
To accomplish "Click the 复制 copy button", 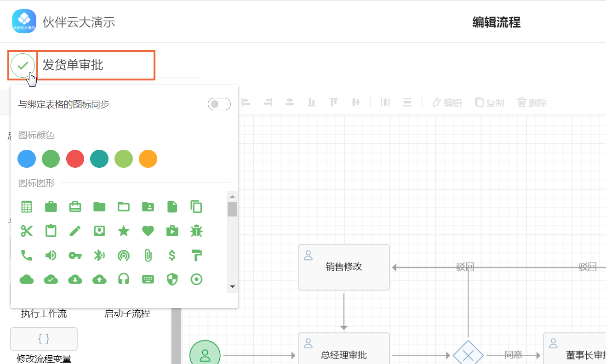I will coord(489,102).
